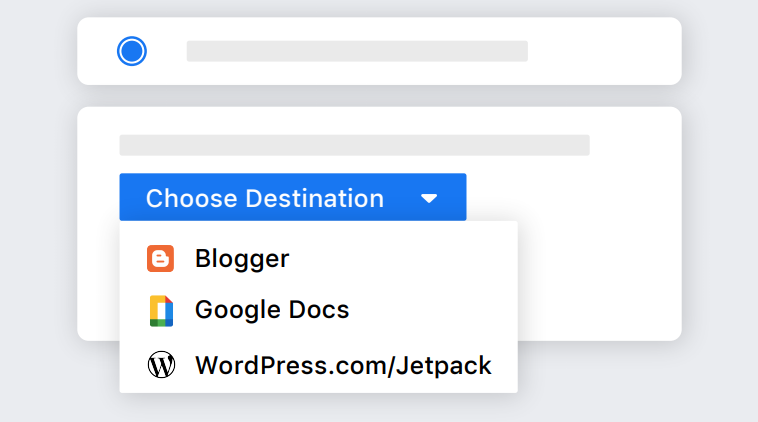
Task: Choose the Blogger destination label
Action: (x=242, y=259)
